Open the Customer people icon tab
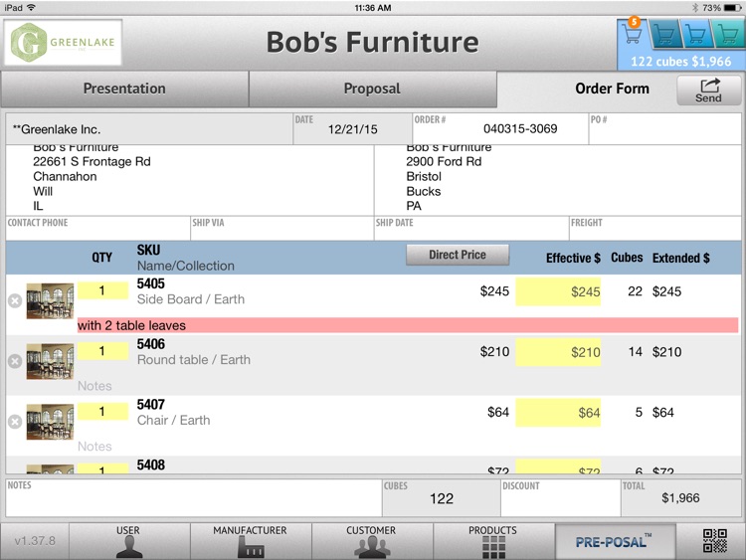746x560 pixels. point(372,541)
